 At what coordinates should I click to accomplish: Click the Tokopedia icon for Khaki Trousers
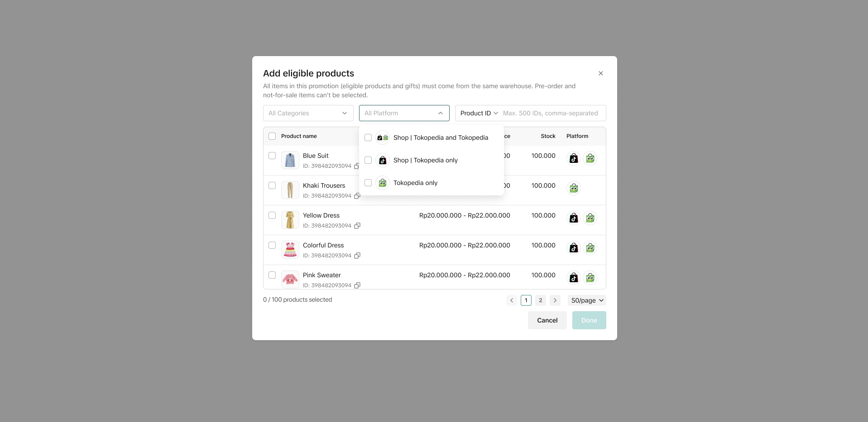click(x=574, y=188)
